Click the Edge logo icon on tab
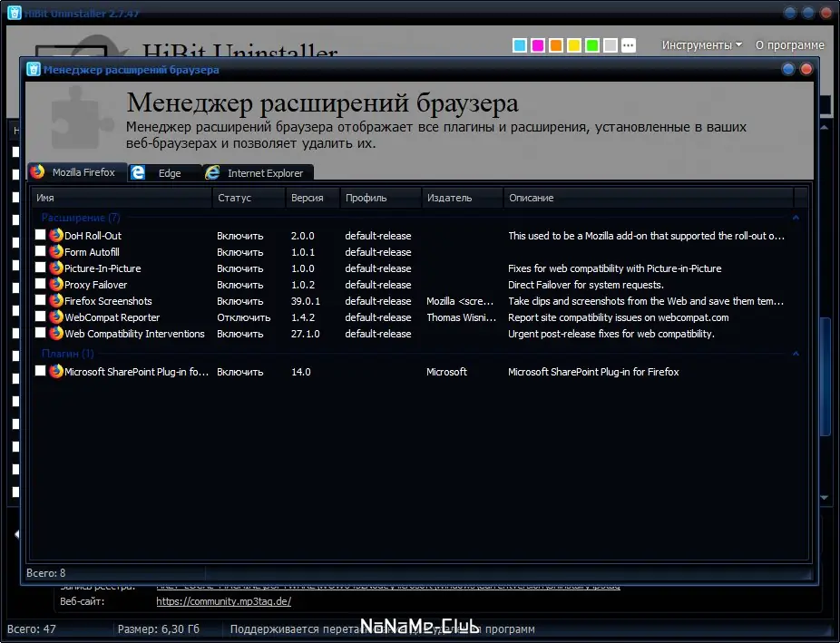Viewport: 840px width, 643px height. coord(138,172)
